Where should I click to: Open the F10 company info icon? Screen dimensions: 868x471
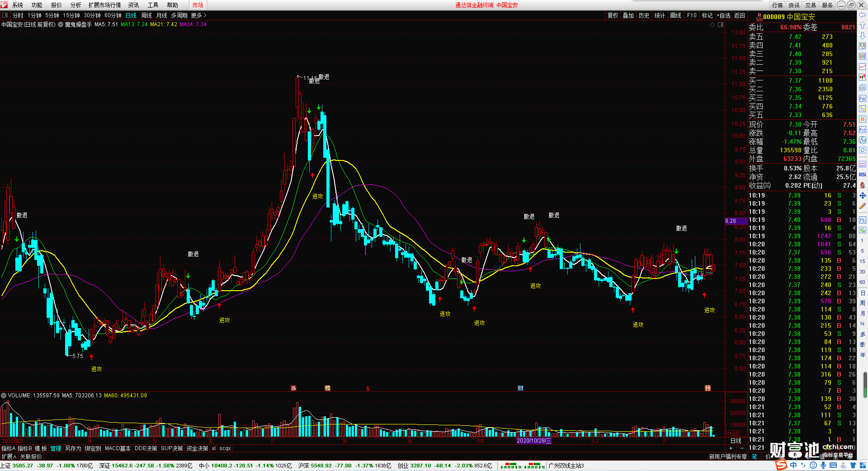[862, 98]
